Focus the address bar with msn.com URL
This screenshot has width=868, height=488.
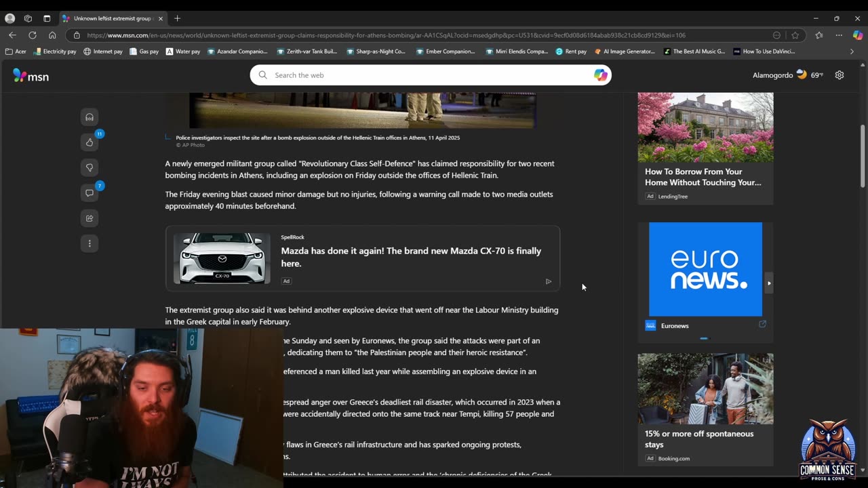click(387, 35)
